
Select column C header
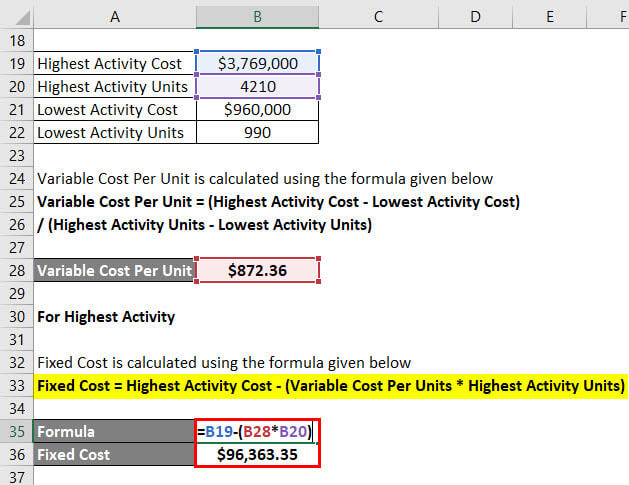pos(378,16)
